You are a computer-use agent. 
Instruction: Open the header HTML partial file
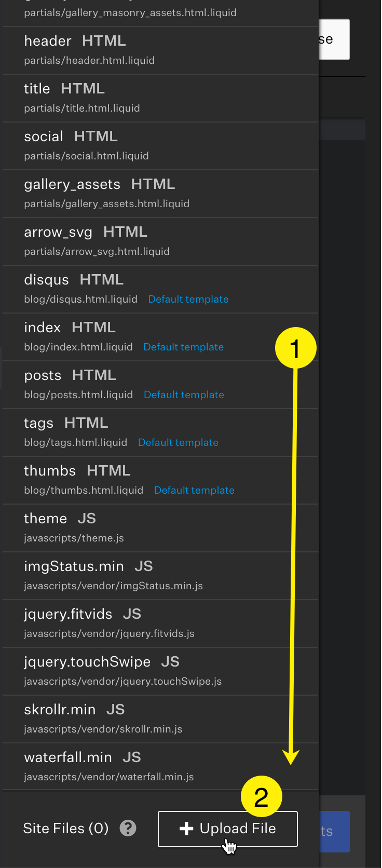[160, 50]
